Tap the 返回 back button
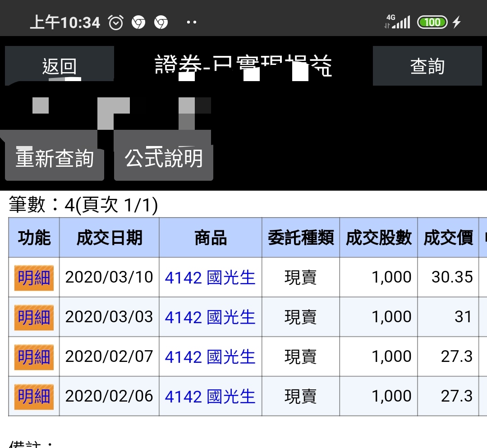 59,66
